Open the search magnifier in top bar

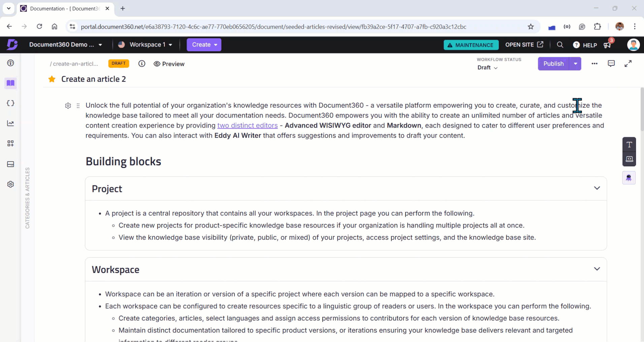(x=560, y=45)
